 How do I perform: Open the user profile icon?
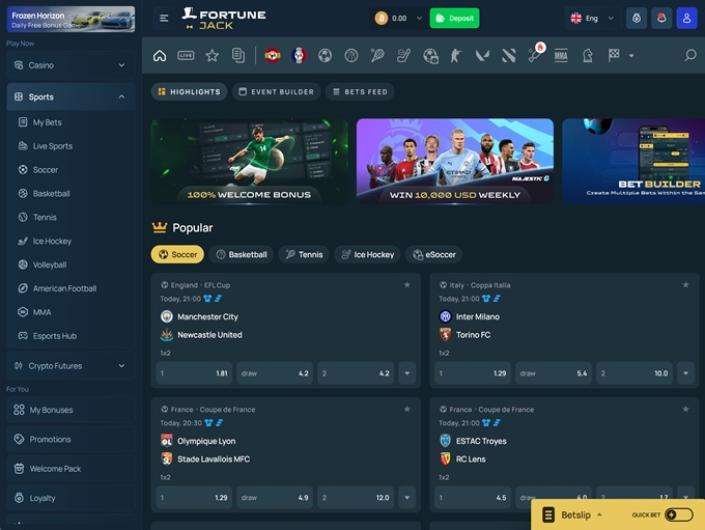click(686, 18)
